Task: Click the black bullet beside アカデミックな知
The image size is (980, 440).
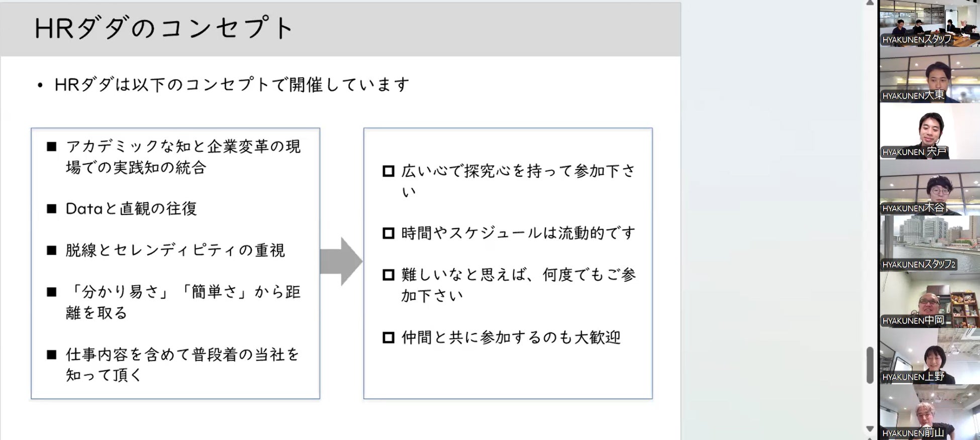Action: [51, 147]
